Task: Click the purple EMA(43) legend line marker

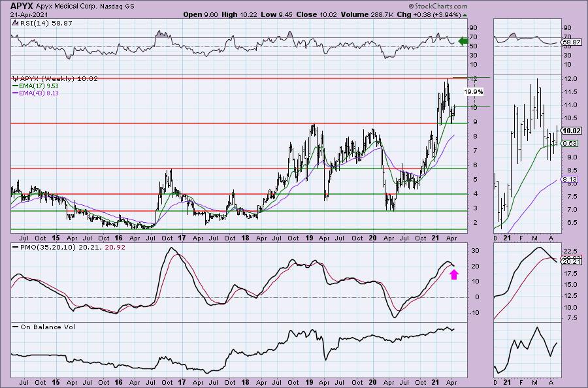Action: pyautogui.click(x=16, y=93)
